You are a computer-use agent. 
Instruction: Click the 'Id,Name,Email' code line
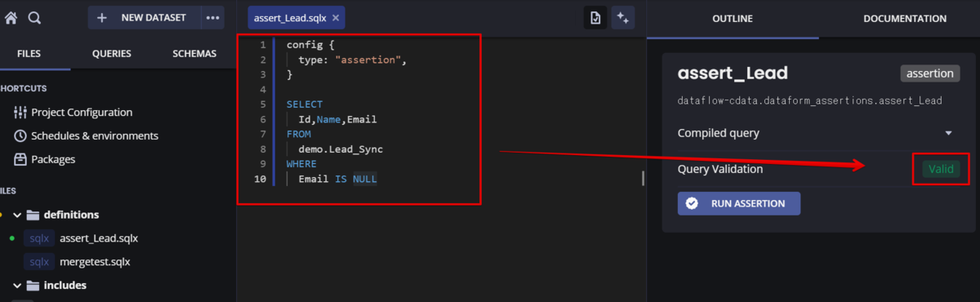pyautogui.click(x=337, y=119)
